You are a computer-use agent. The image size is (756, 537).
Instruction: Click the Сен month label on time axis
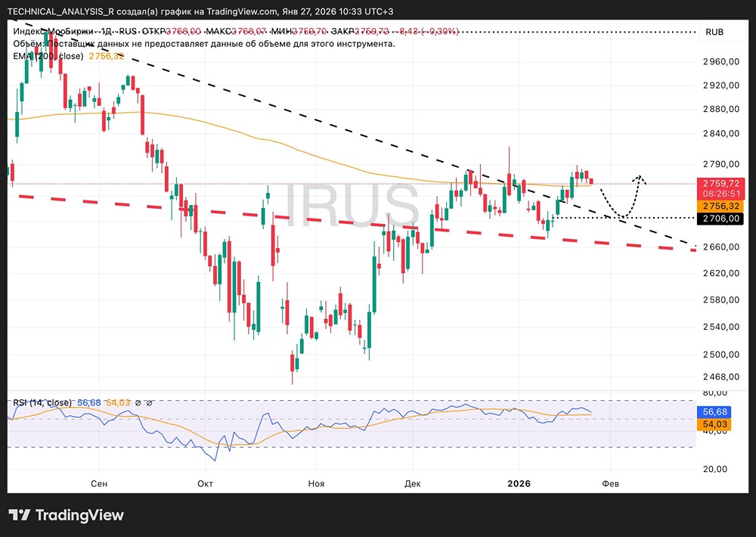pos(99,483)
